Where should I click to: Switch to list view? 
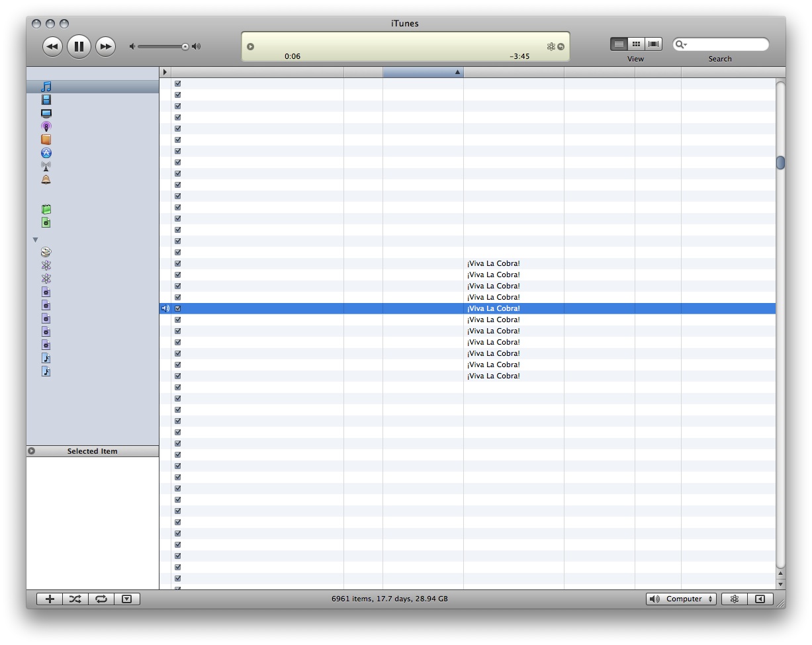619,44
